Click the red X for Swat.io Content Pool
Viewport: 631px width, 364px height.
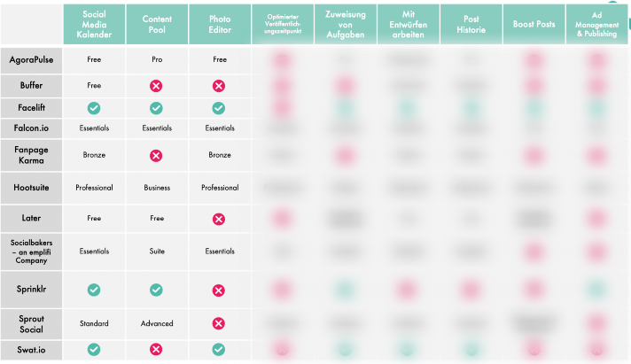[x=156, y=350]
